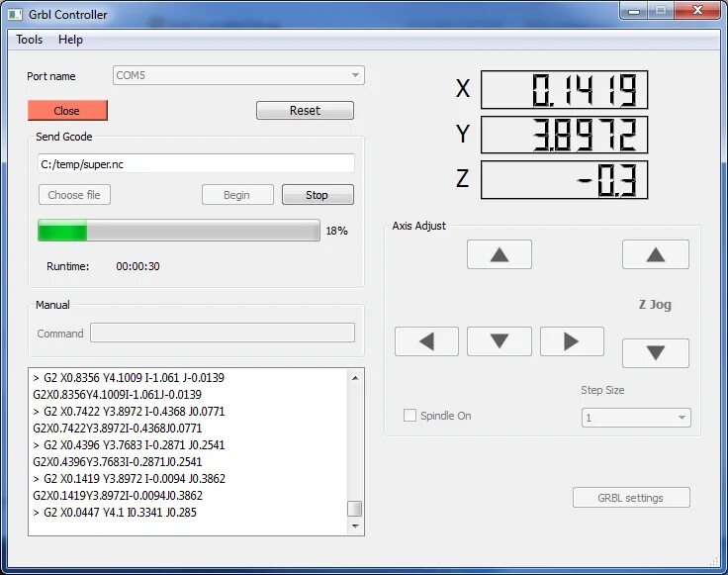Click log line 'G2X0.7422Y3.8972I-0.4368J0.0771'
Image resolution: width=728 pixels, height=575 pixels.
pyautogui.click(x=117, y=429)
